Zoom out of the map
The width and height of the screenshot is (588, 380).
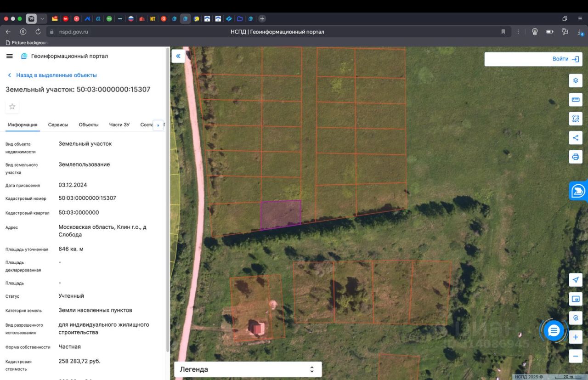(x=576, y=356)
